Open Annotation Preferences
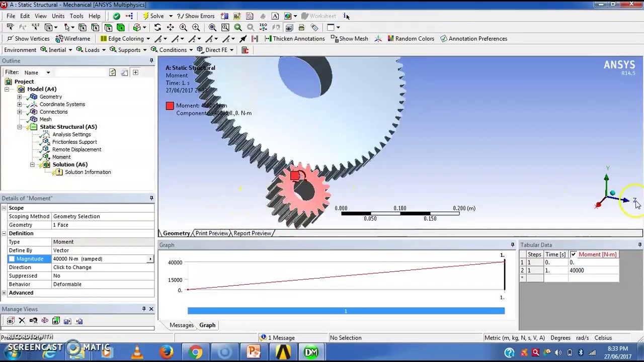The height and width of the screenshot is (362, 644). pos(473,39)
